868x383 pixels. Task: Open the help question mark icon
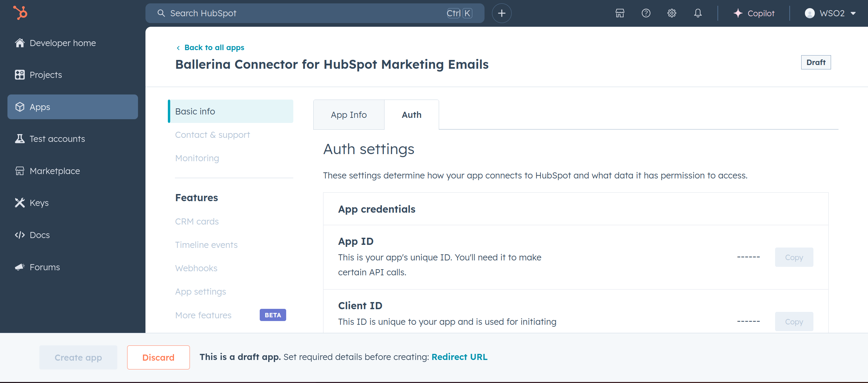(646, 13)
